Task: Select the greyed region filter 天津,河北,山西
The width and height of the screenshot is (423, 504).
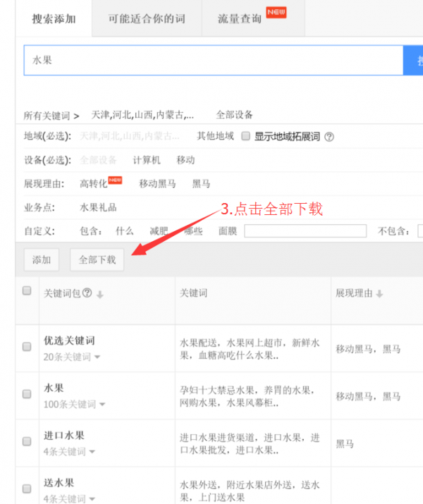Action: pos(129,136)
